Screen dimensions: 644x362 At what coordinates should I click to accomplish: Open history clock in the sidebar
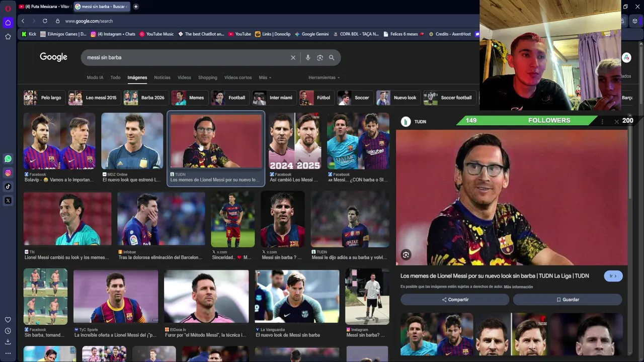coord(8,331)
